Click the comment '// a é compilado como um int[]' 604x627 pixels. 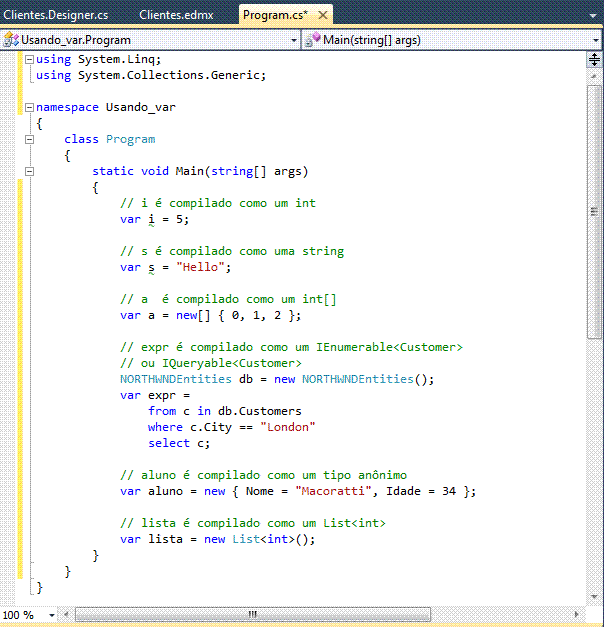click(x=228, y=300)
